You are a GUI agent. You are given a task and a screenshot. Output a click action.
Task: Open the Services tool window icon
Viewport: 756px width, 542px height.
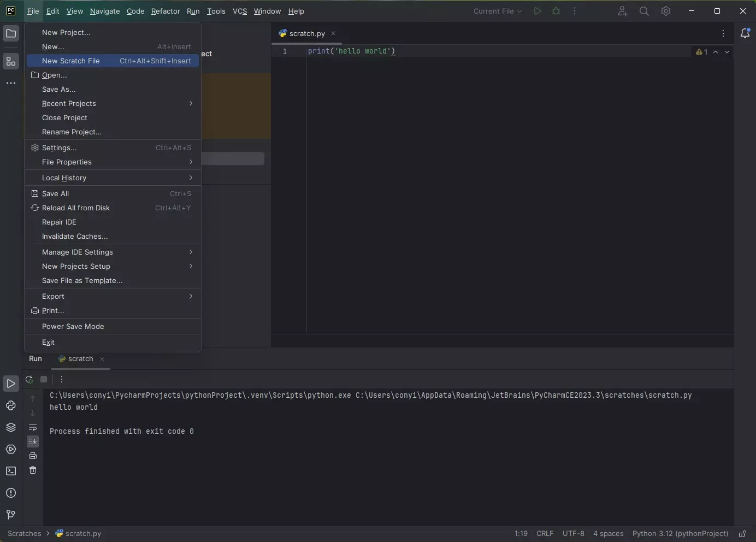click(11, 449)
